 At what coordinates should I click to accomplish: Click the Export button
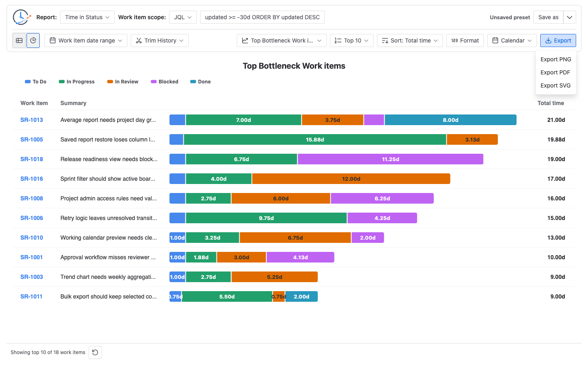point(558,40)
